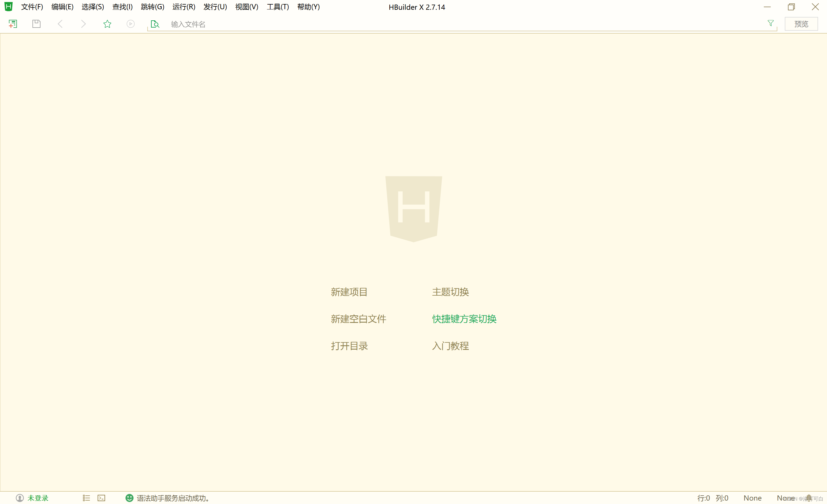Click 入门教程 to open the tutorial
Viewport: 827px width, 504px height.
click(x=451, y=346)
